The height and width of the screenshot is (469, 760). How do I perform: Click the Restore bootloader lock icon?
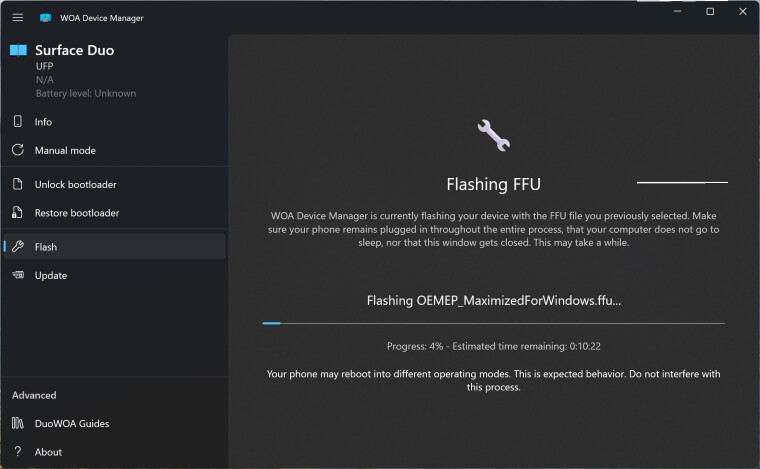17,213
